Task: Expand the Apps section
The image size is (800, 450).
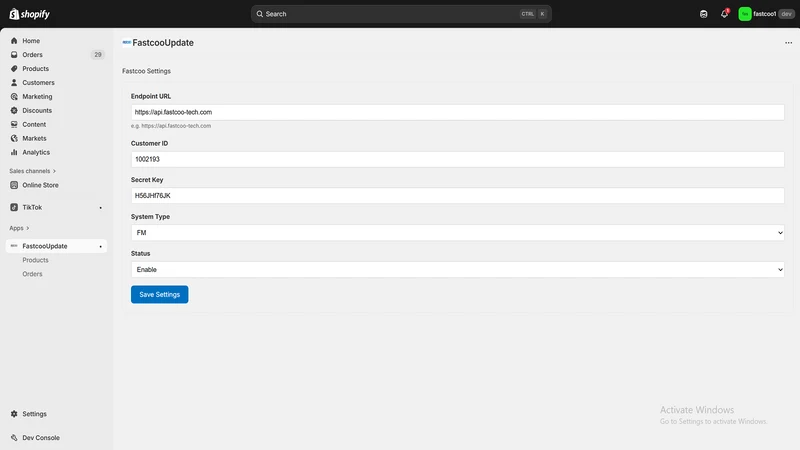Action: pyautogui.click(x=19, y=228)
